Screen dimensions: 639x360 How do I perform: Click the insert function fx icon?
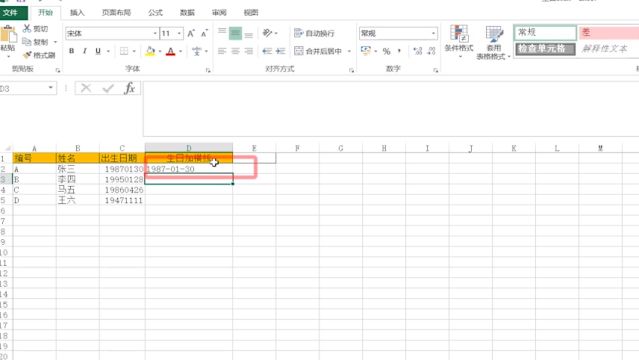pos(129,88)
